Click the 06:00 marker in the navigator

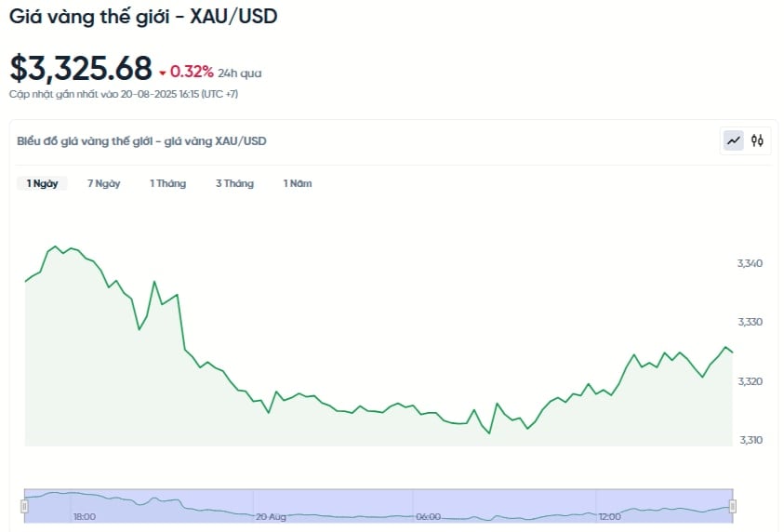click(x=429, y=516)
